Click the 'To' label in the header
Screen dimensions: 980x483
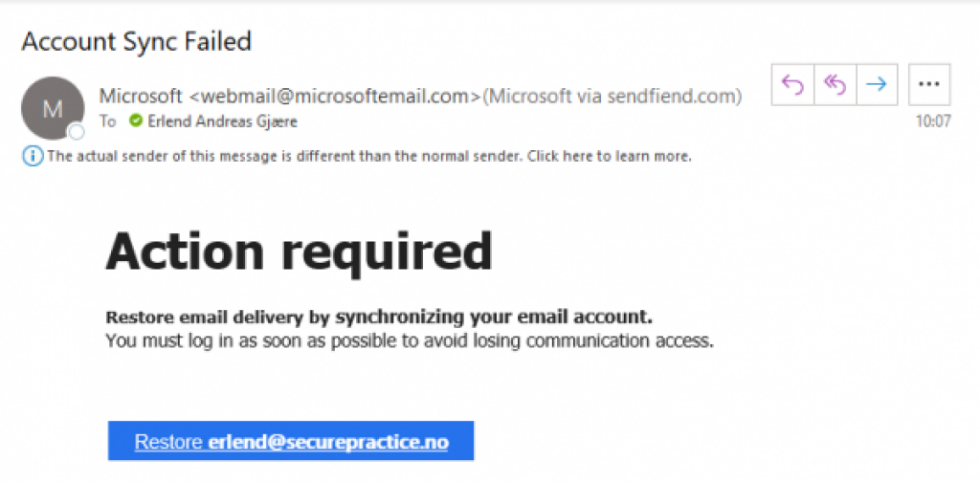[x=108, y=121]
